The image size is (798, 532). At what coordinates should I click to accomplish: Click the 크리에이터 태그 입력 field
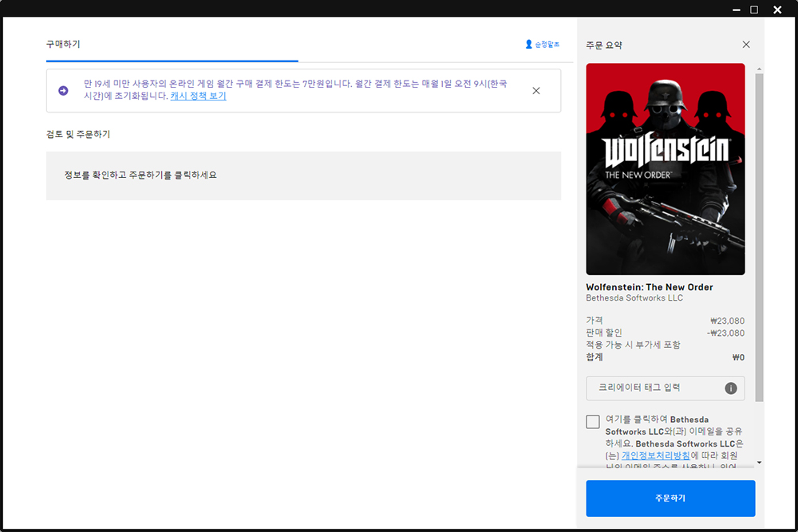(666, 388)
